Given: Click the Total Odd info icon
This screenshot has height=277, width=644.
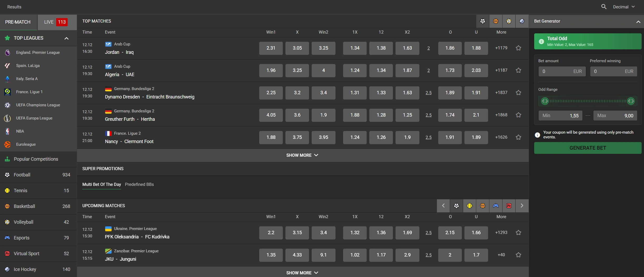Looking at the screenshot, I should pyautogui.click(x=541, y=41).
